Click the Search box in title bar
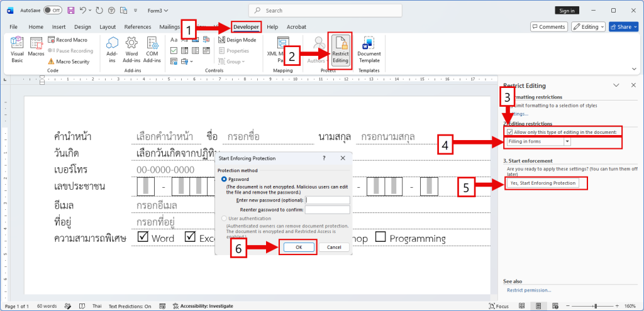Viewport: 644px width, 311px height. pos(325,11)
